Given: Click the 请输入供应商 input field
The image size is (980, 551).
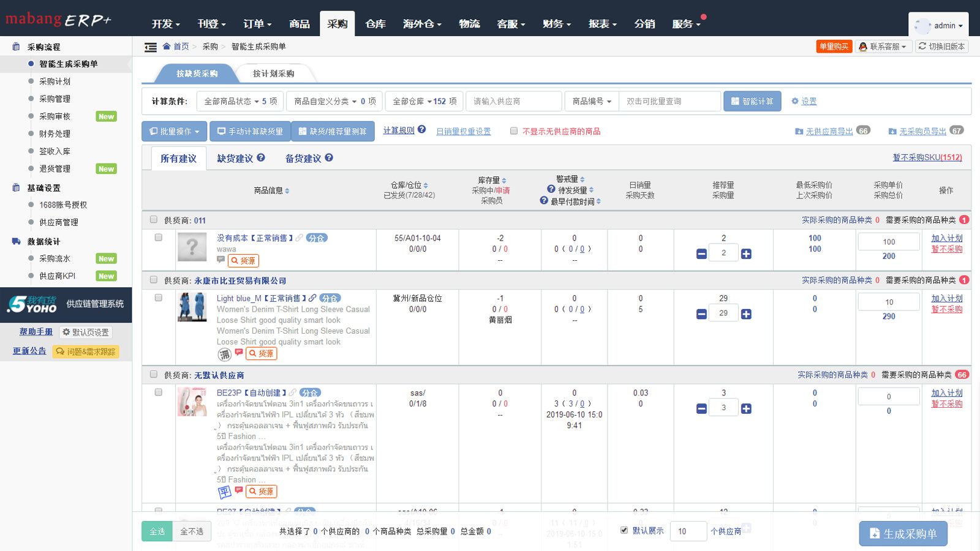Looking at the screenshot, I should (513, 100).
